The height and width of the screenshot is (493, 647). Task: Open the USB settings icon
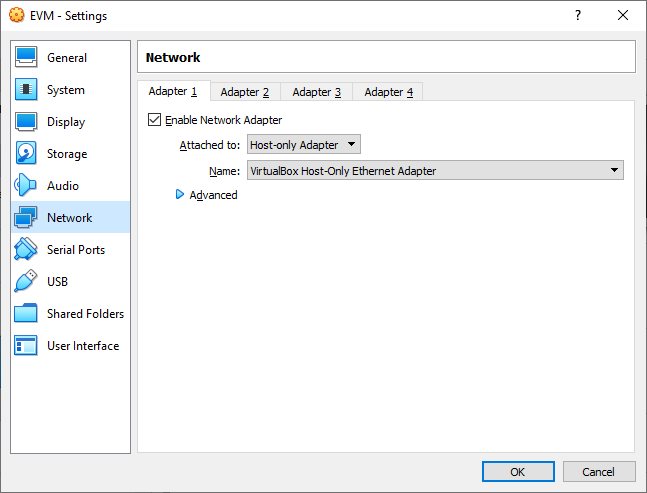tap(27, 282)
